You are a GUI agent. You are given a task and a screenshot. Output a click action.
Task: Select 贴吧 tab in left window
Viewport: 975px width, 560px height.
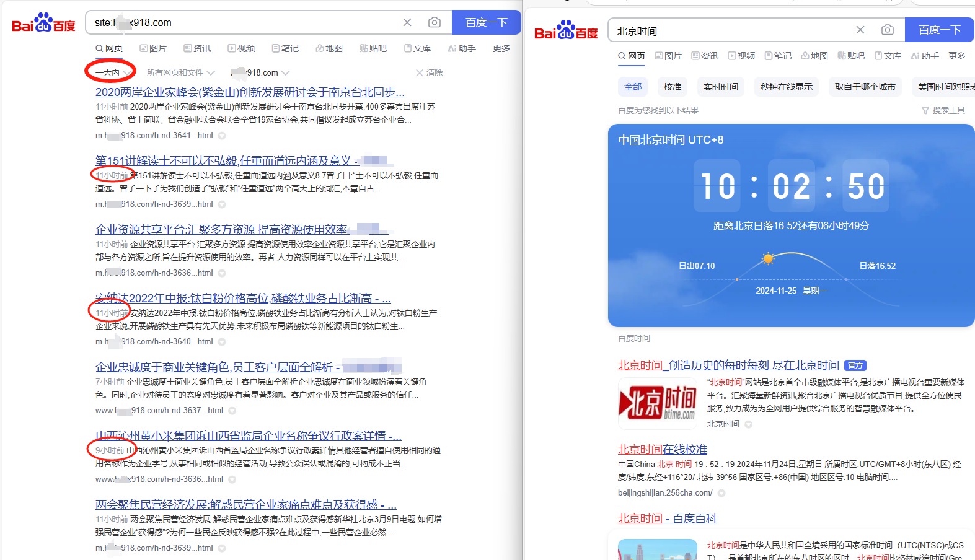click(x=373, y=48)
